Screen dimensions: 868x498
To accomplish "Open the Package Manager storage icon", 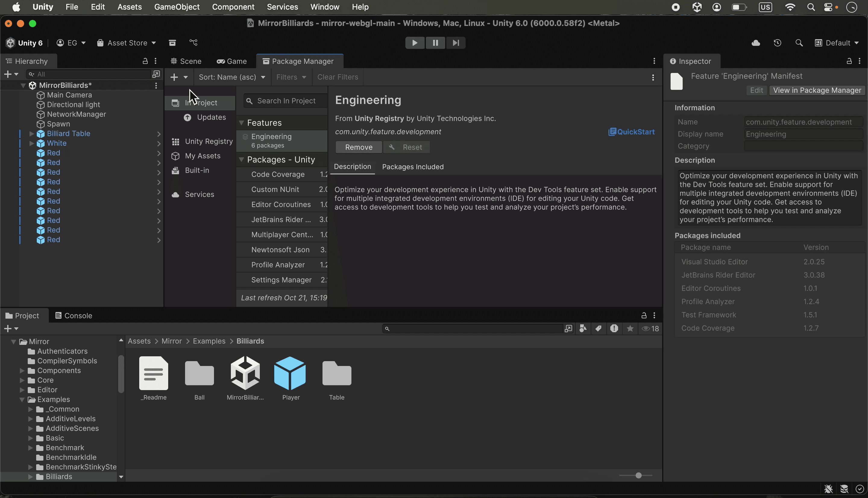I will (x=172, y=43).
